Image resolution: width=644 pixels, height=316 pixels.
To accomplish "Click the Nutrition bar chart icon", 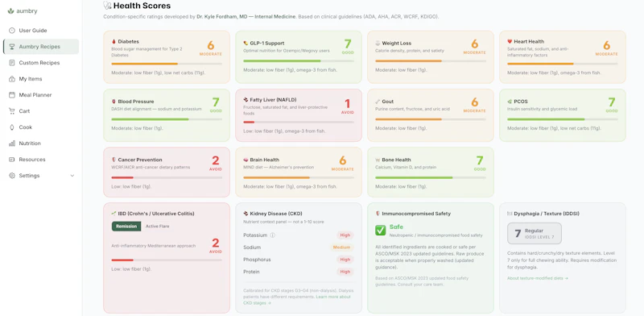I will tap(12, 143).
